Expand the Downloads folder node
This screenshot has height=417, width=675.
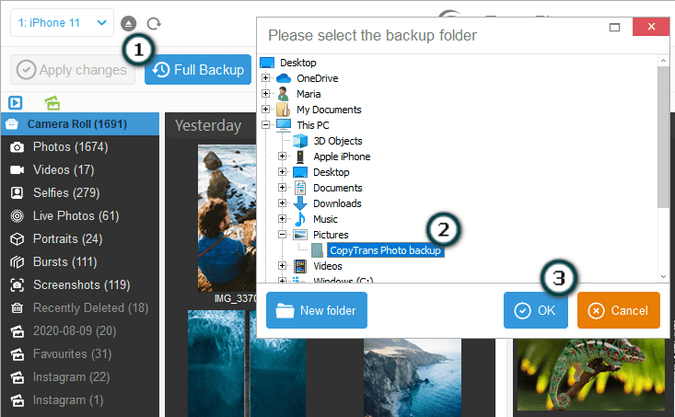[282, 203]
